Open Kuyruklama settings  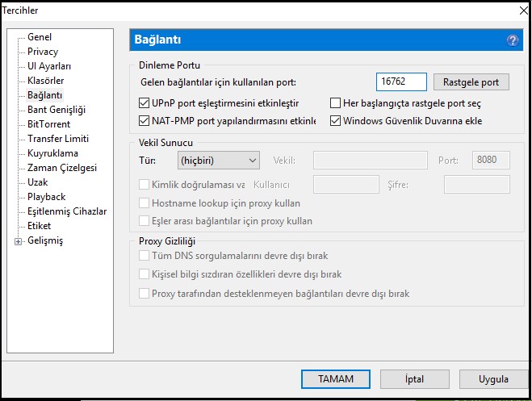(52, 153)
